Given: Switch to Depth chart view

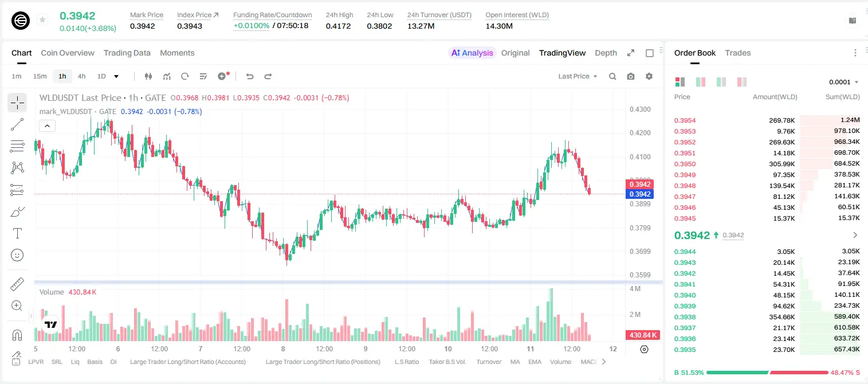Looking at the screenshot, I should [606, 53].
